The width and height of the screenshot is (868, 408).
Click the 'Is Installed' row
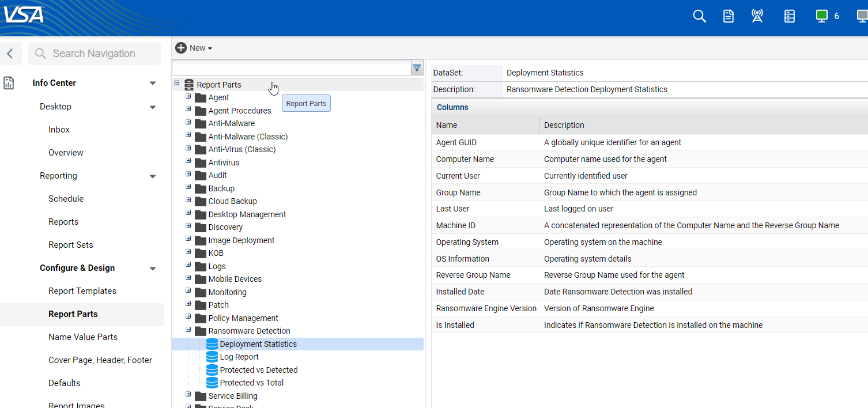coord(650,325)
